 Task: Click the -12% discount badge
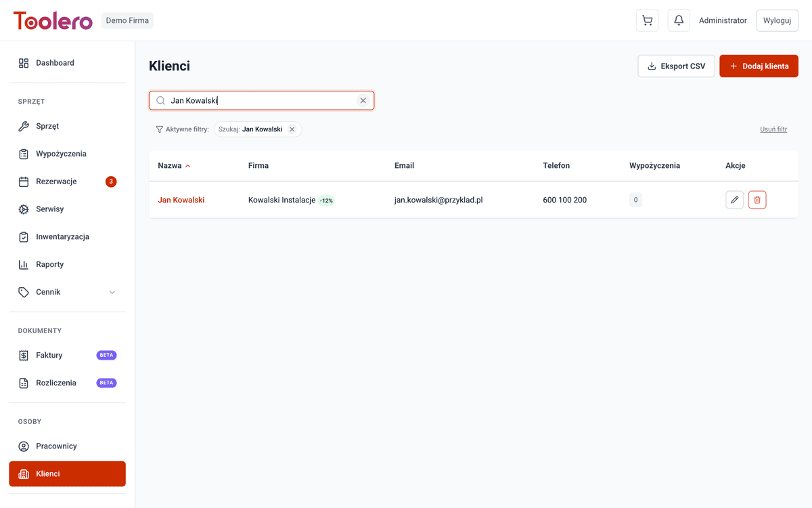tap(327, 200)
